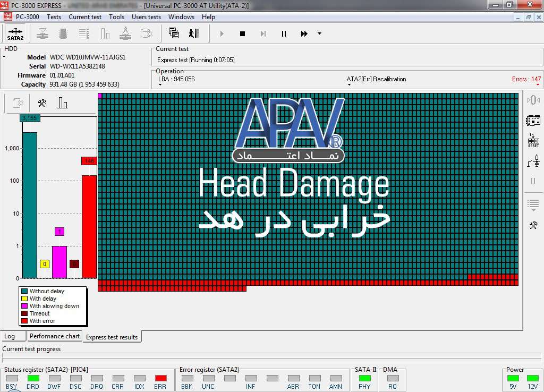Click the grayed pause icon in right sidebar

(533, 181)
